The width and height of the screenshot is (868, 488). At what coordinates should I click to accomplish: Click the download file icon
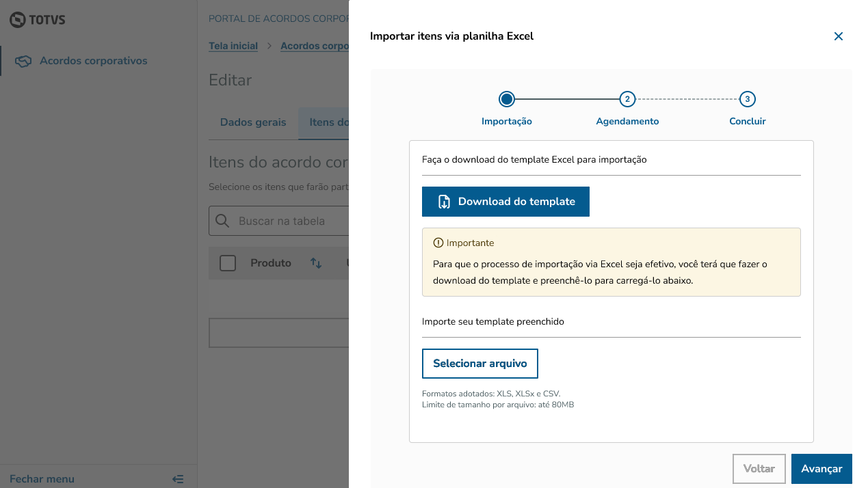pos(444,202)
